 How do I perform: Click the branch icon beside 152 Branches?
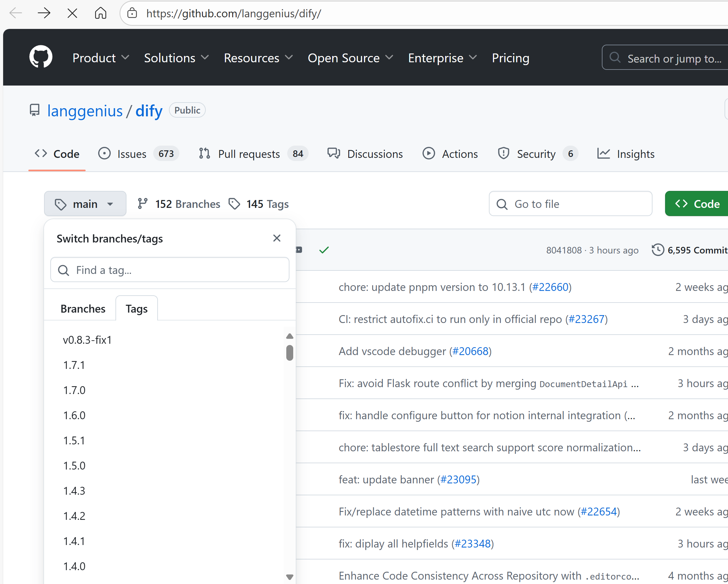[143, 203]
